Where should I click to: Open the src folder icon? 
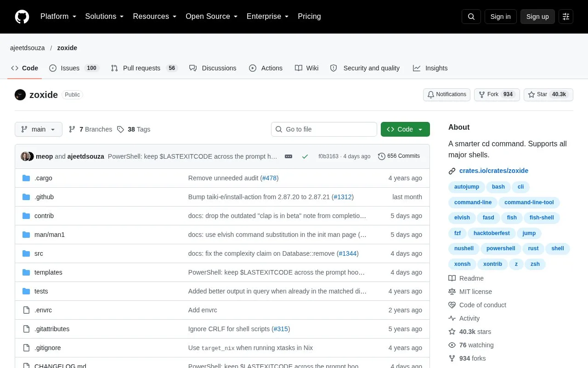coord(26,253)
